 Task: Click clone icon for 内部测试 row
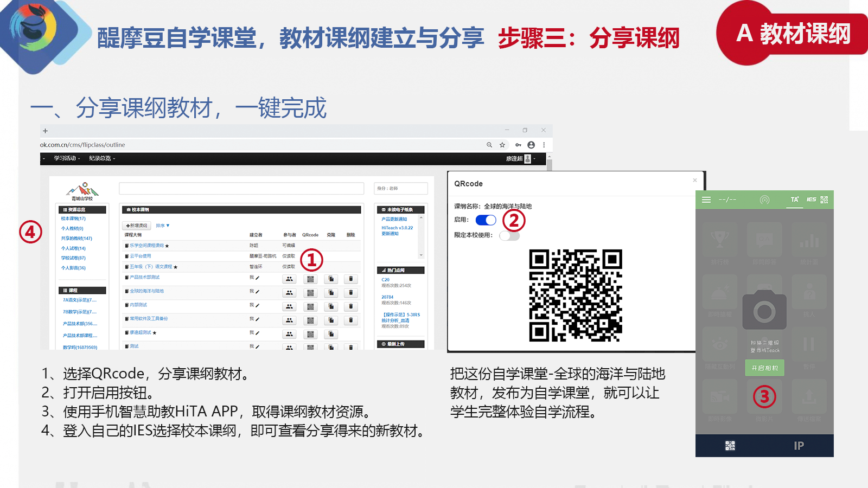click(x=331, y=306)
